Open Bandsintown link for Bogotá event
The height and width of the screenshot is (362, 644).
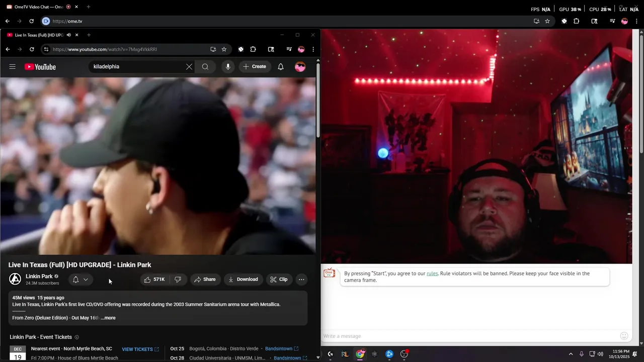click(282, 348)
